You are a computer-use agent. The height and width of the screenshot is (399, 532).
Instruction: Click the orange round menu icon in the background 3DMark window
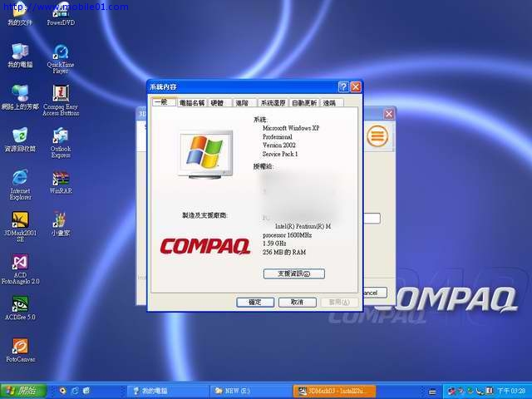[x=377, y=136]
